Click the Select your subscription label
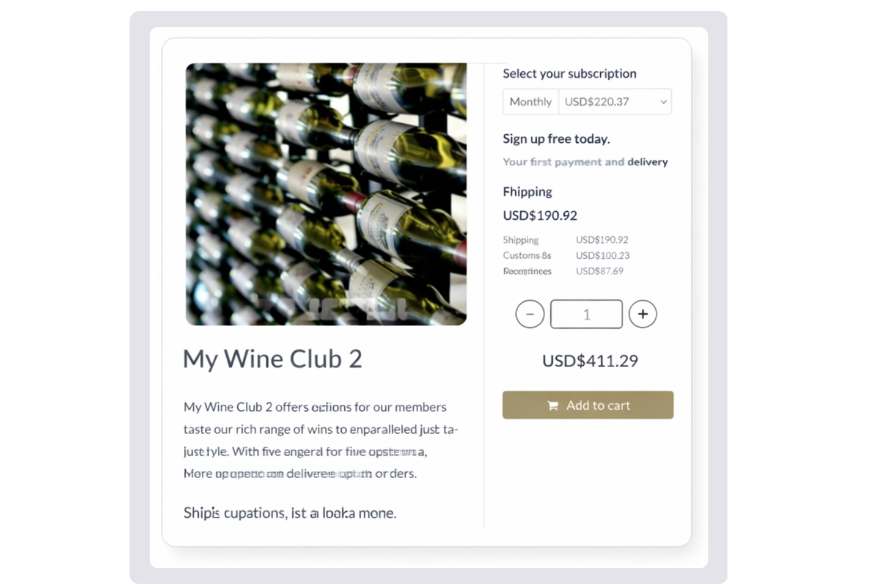Viewport: 880px width, 588px height. (x=570, y=74)
